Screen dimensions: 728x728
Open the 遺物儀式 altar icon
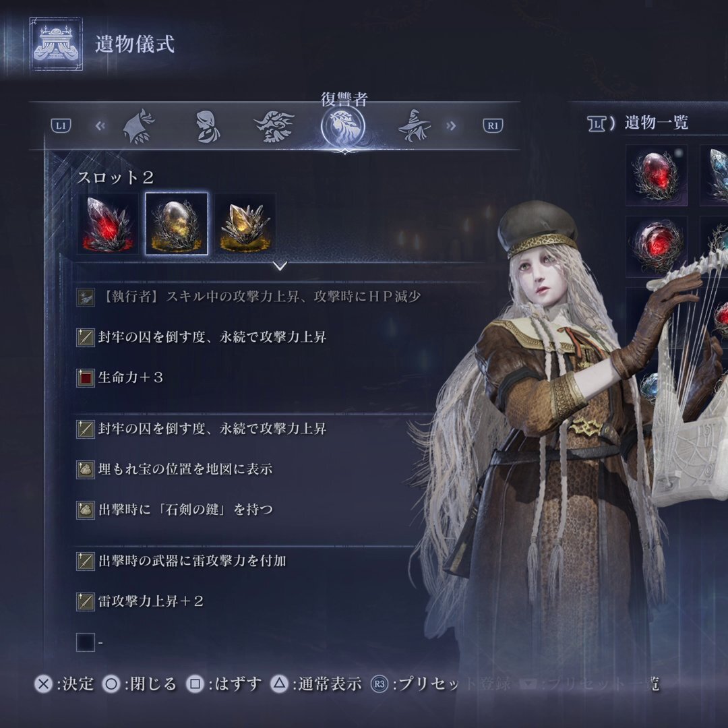[56, 44]
